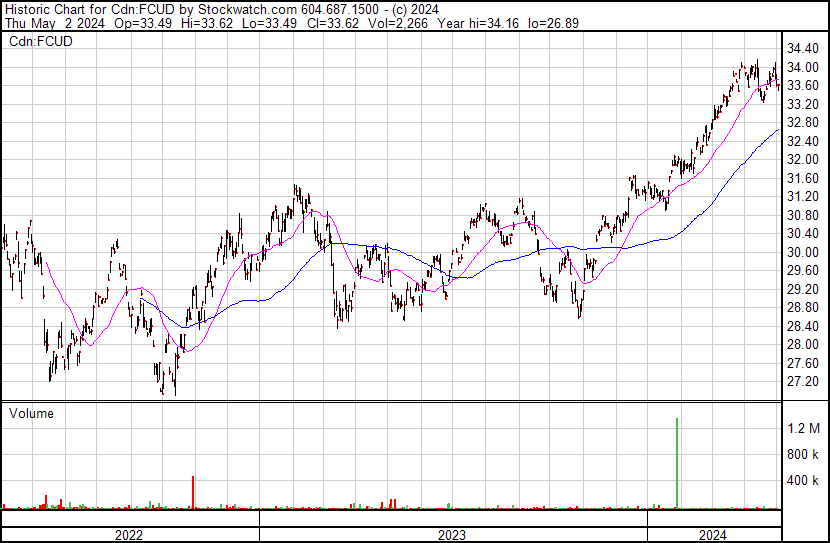830x543 pixels.
Task: Click the lo=26.89 year low value
Action: [553, 23]
